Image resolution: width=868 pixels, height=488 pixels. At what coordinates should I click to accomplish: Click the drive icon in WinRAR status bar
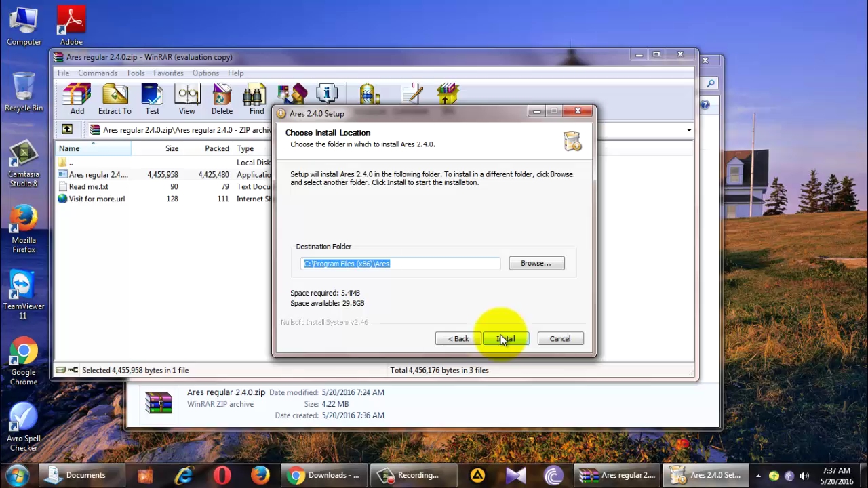pyautogui.click(x=61, y=370)
